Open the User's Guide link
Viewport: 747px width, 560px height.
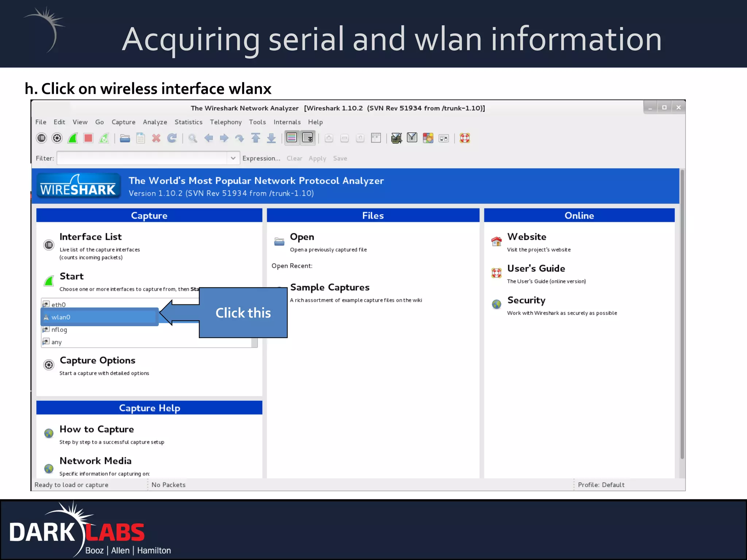pos(536,268)
